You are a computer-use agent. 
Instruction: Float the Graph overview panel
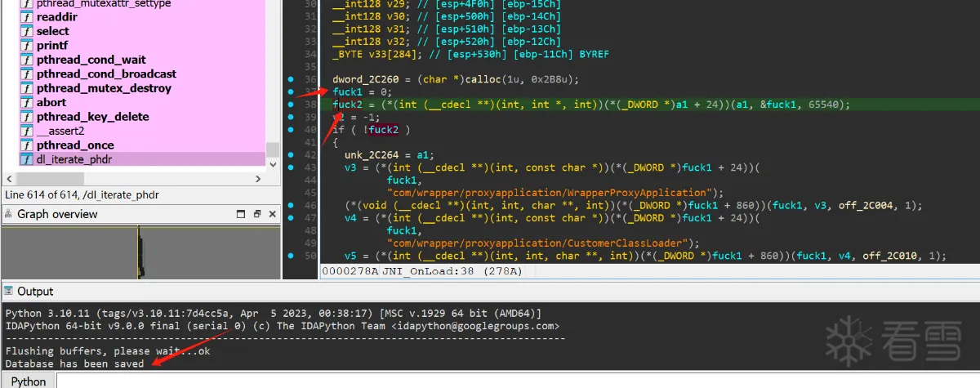(x=258, y=214)
